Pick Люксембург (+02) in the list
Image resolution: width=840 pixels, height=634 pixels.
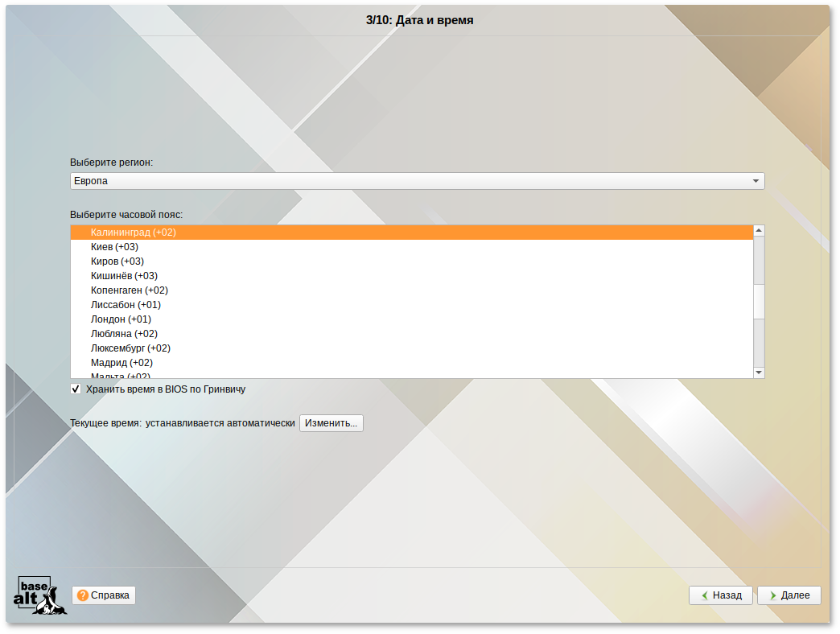(x=130, y=348)
